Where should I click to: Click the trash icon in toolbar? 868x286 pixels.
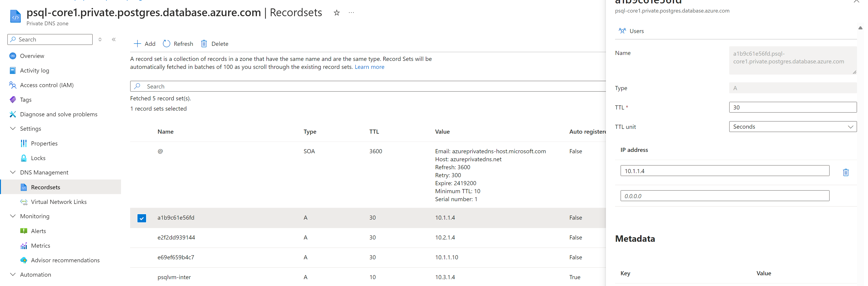(x=204, y=44)
